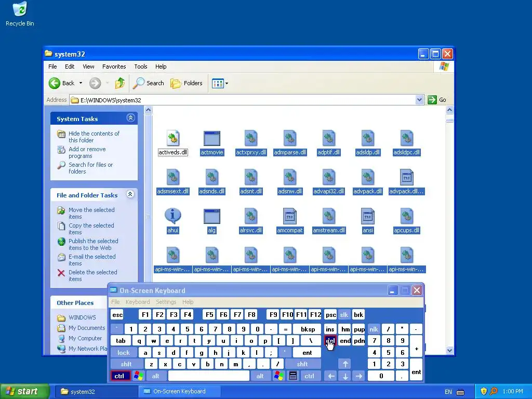Toggle the ctrl key on On-Screen Keyboard
Image resolution: width=532 pixels, height=399 pixels.
[x=120, y=376]
